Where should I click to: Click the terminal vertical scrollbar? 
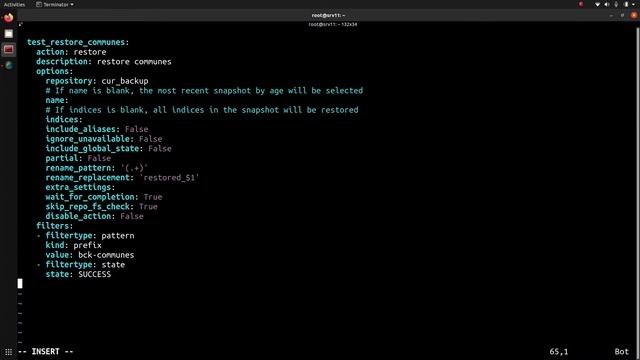[638, 188]
